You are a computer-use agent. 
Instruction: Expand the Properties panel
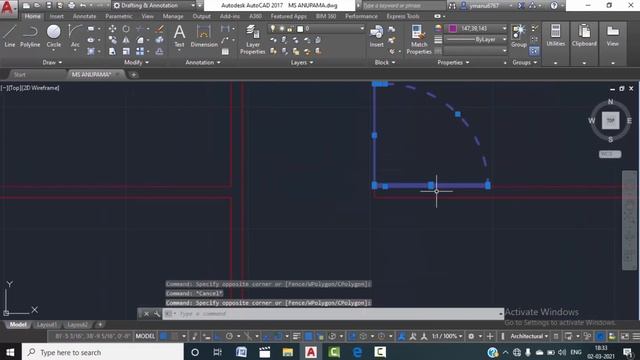click(453, 62)
